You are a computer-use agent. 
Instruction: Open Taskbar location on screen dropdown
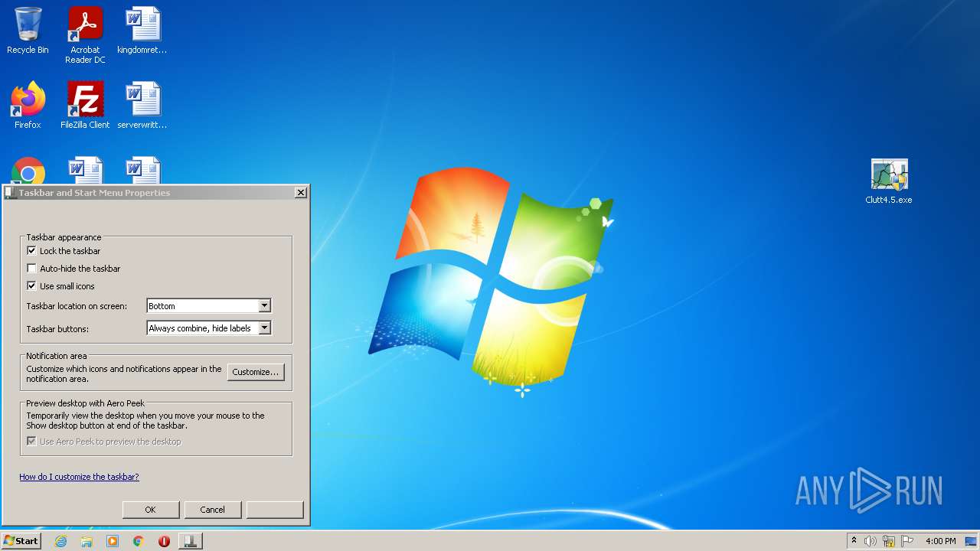pyautogui.click(x=209, y=306)
